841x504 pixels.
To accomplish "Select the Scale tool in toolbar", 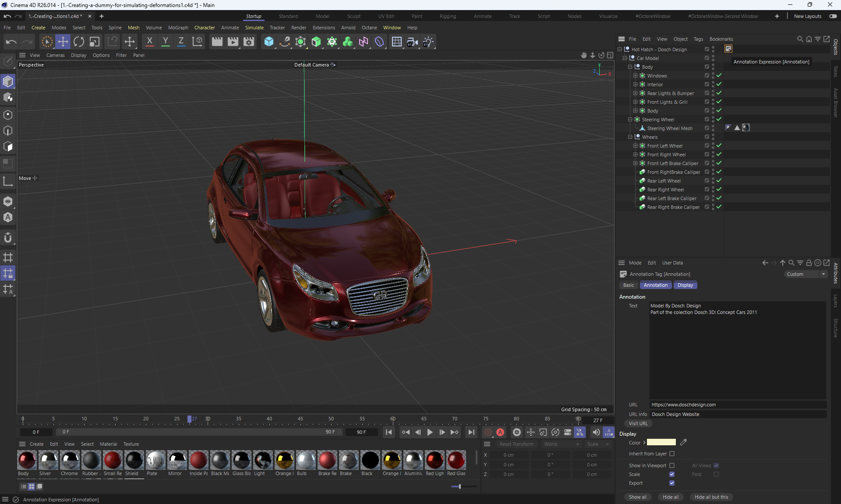I will click(x=94, y=42).
